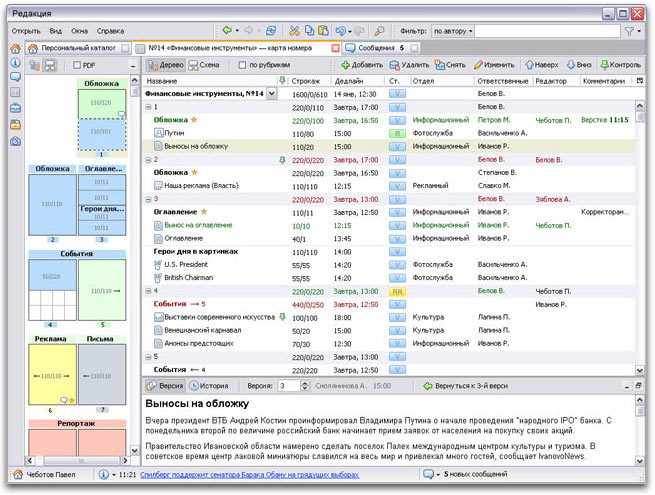The width and height of the screenshot is (655, 495).
Task: Click the home icon left of tabs
Action: pyautogui.click(x=16, y=48)
